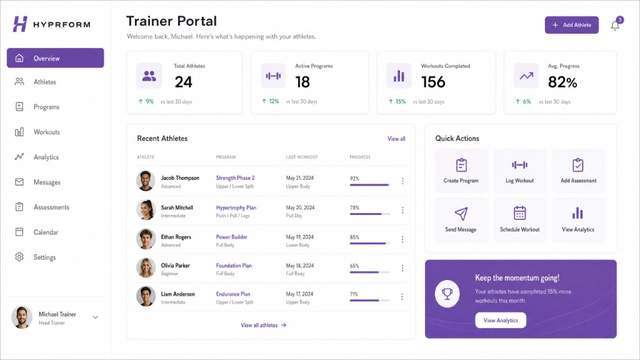The width and height of the screenshot is (640, 360).
Task: Click the May 21, 2024 workout date
Action: 300,178
